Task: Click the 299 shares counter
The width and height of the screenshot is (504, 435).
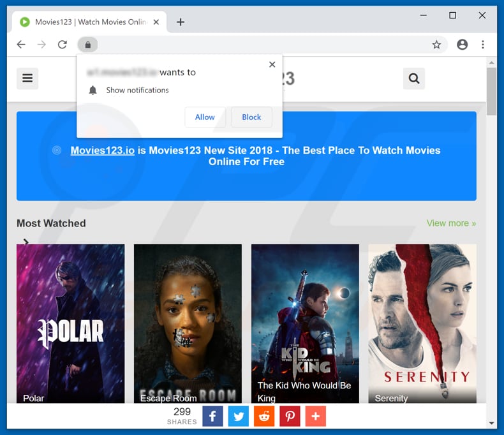Action: pos(182,416)
